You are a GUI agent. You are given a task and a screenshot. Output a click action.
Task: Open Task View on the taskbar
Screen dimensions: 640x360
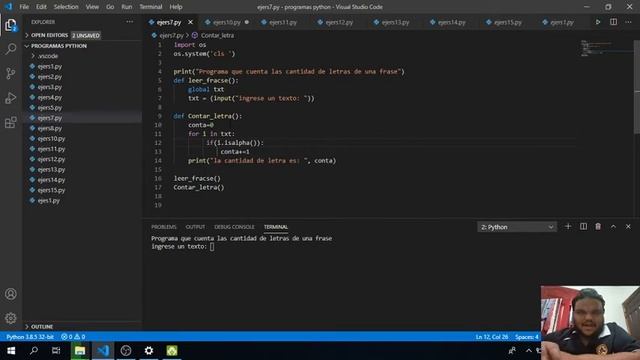(56, 351)
